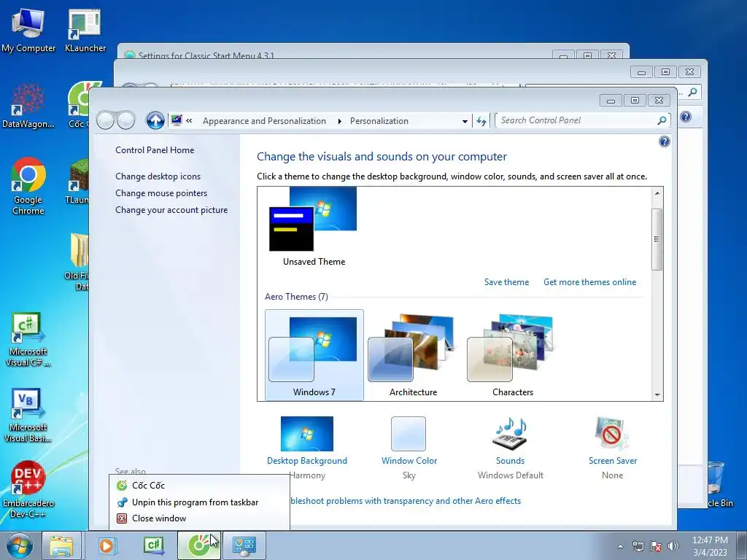
Task: Click the search magnifier in Control Panel
Action: 662,120
